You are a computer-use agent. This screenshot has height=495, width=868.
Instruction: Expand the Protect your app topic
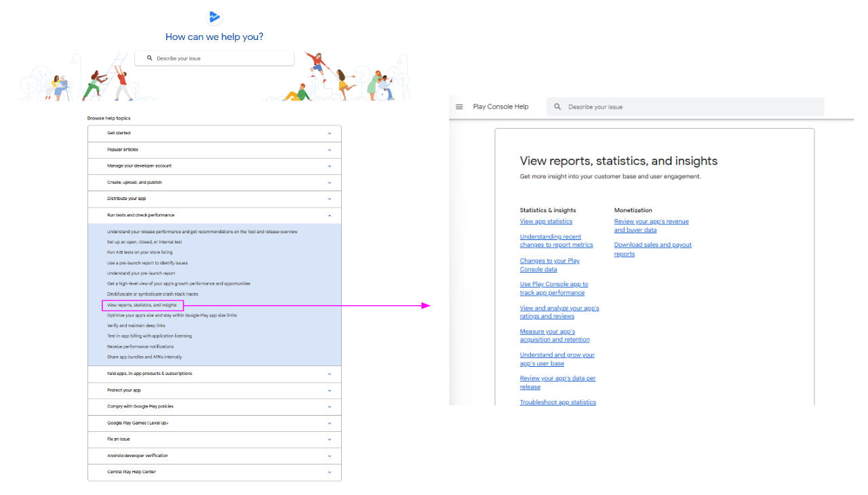(x=214, y=391)
